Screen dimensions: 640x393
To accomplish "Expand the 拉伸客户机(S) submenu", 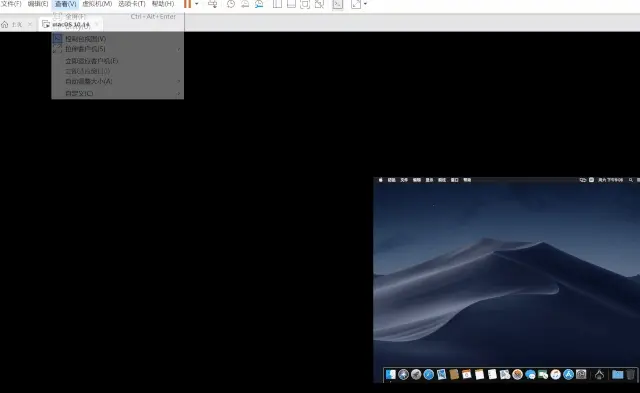I will (x=118, y=49).
